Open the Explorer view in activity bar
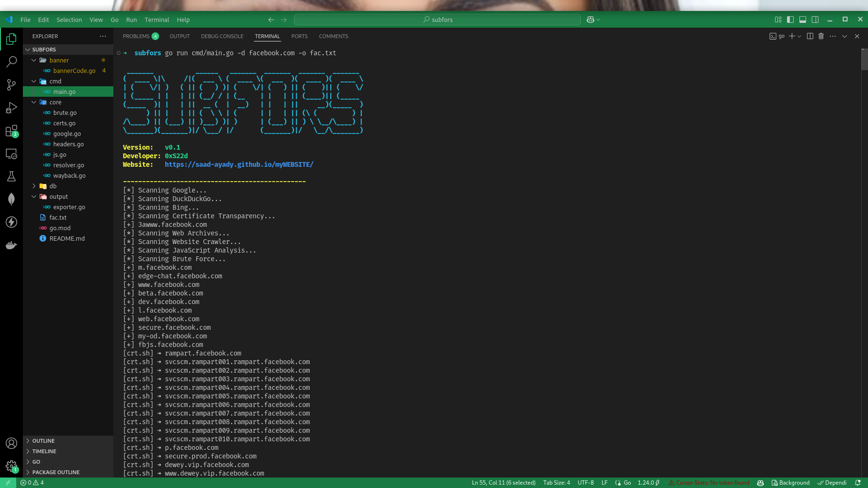Viewport: 868px width, 488px height. pyautogui.click(x=11, y=39)
